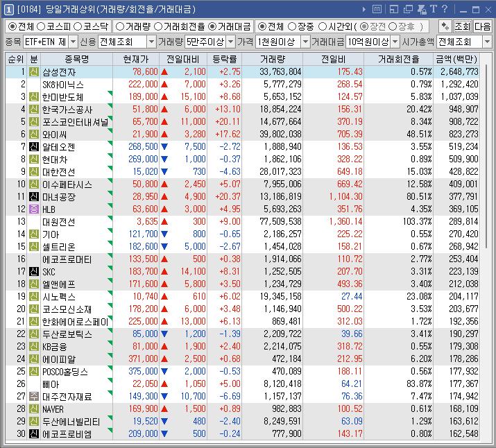Open the font size T icon
This screenshot has height=448, width=496.
point(434,9)
